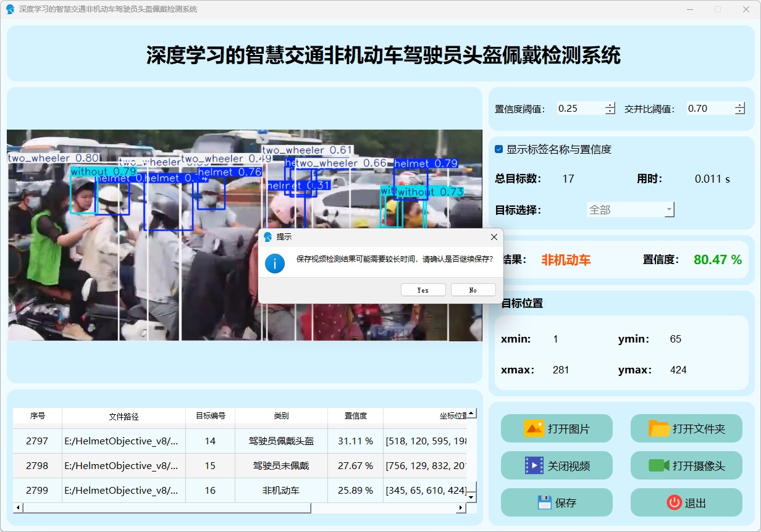Click horizontal scrollbar right arrow in table
761x532 pixels.
[460, 508]
